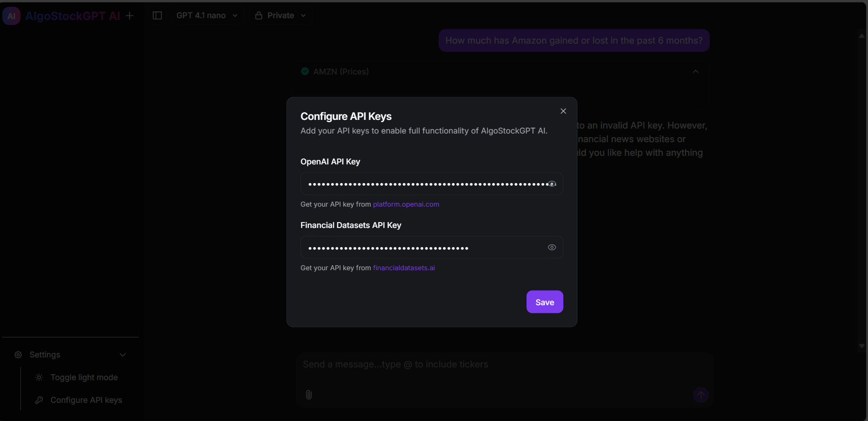Show the OpenAI API key with eye icon
Screen dimensions: 868x421
click(552, 184)
